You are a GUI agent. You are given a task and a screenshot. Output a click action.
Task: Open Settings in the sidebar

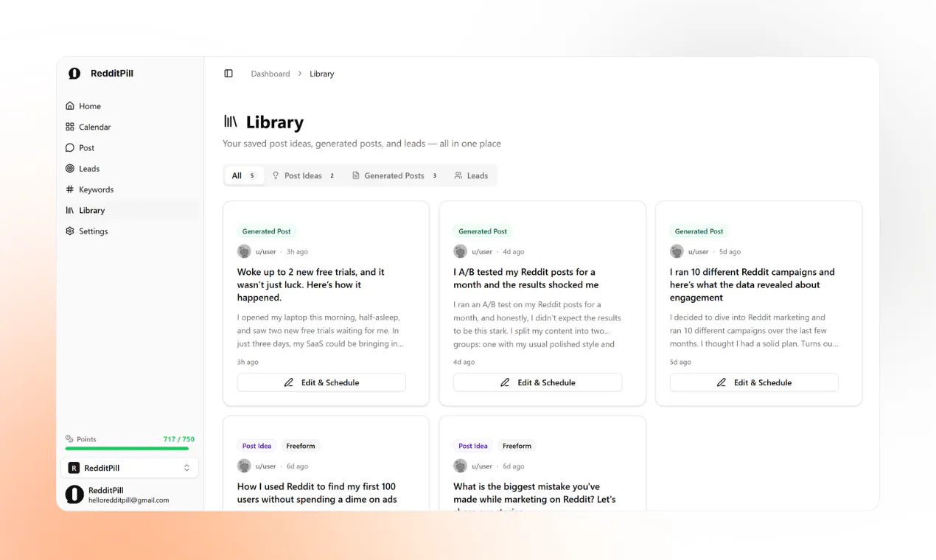(x=130, y=231)
